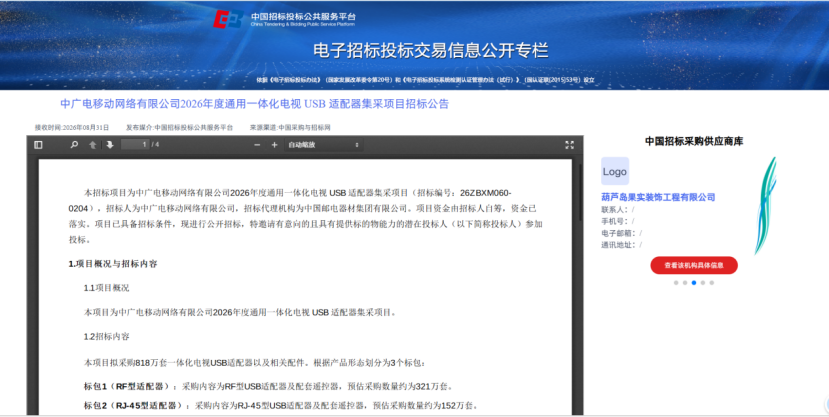
Task: Go to next PDF page arrow
Action: click(x=110, y=145)
